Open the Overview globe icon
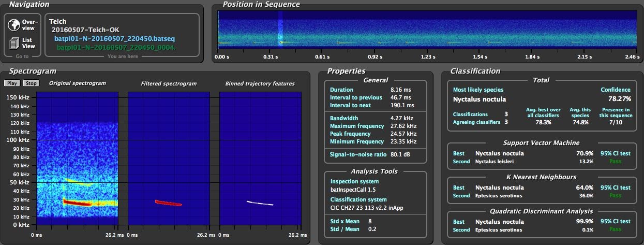The image size is (644, 245). [x=14, y=25]
